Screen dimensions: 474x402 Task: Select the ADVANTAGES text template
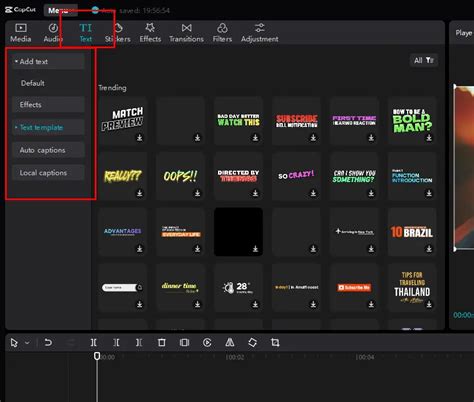(123, 231)
